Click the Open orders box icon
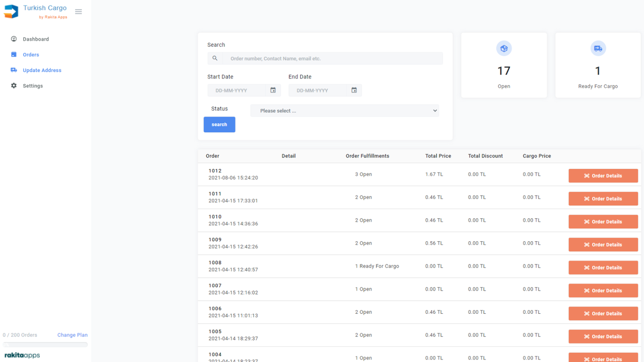 coord(504,48)
